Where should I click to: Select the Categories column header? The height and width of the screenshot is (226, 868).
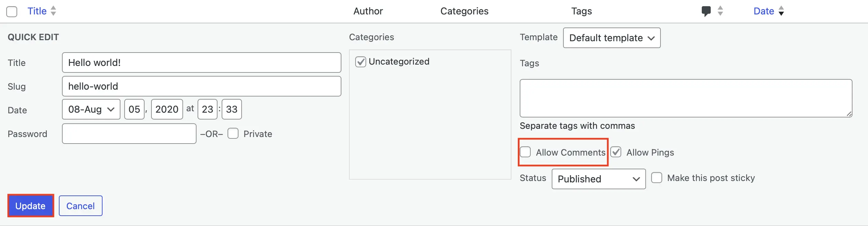coord(465,11)
